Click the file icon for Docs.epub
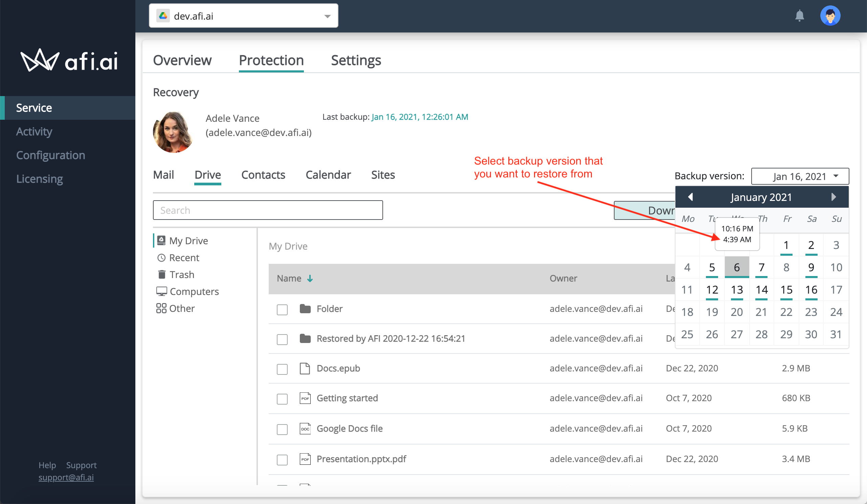The height and width of the screenshot is (504, 867). pyautogui.click(x=305, y=368)
